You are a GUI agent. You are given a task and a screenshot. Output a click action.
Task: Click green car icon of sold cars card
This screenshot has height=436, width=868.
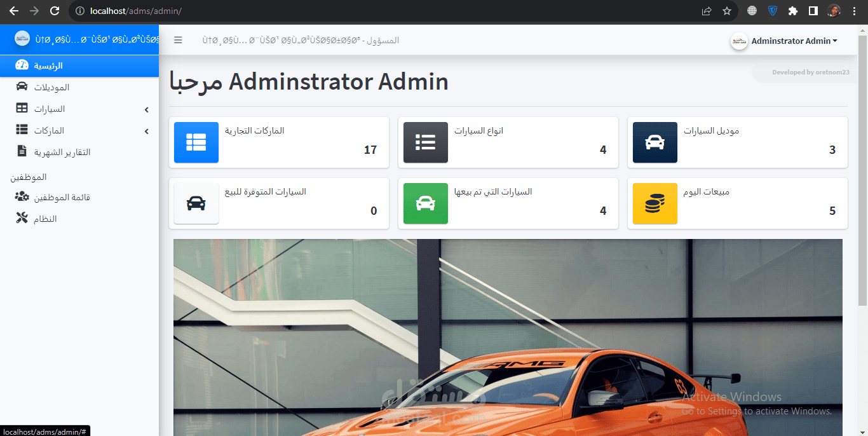426,203
